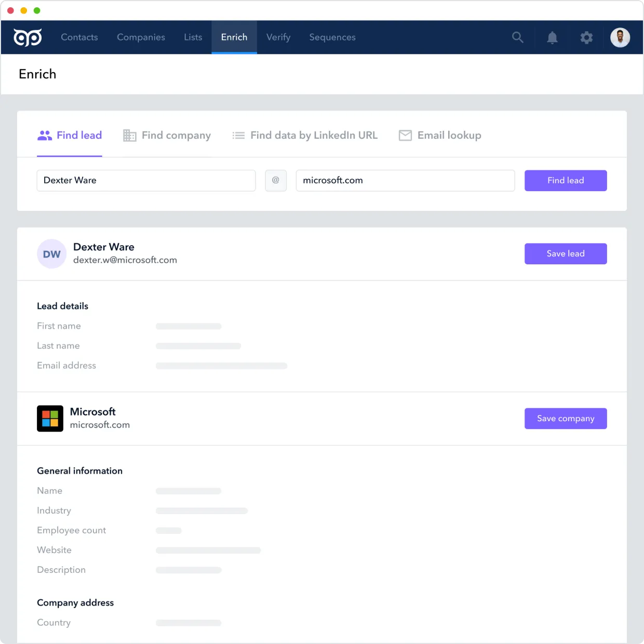Select the Find data by LinkedIn URL tab
The height and width of the screenshot is (644, 644).
pos(305,136)
